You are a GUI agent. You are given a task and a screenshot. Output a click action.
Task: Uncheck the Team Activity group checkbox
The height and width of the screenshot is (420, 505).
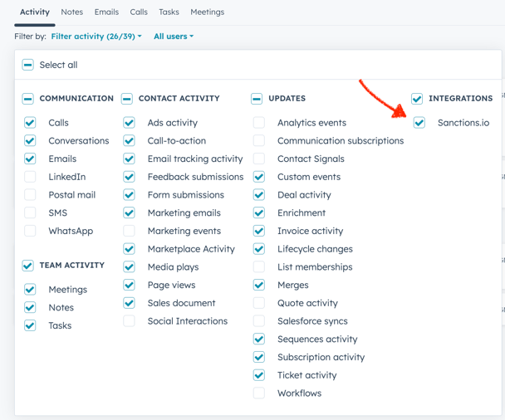pyautogui.click(x=28, y=266)
